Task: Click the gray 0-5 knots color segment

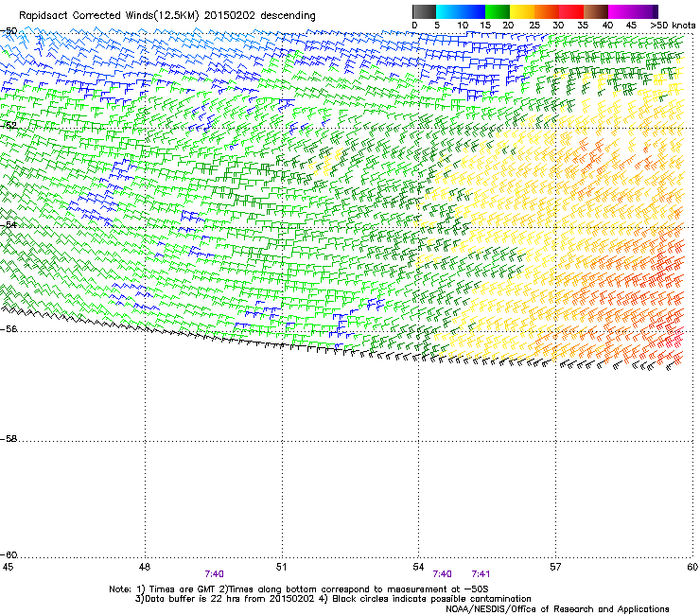Action: pos(424,11)
